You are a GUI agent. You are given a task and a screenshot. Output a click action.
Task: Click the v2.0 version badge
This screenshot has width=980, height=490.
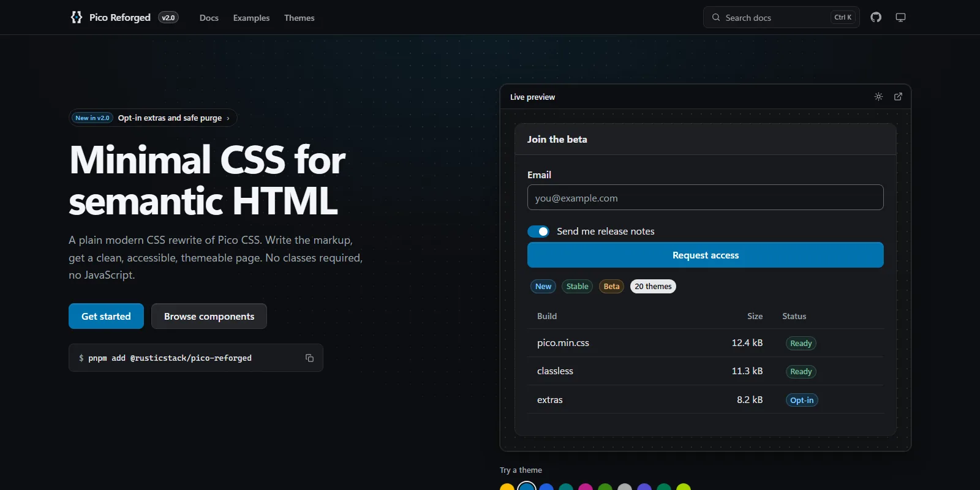coord(168,17)
